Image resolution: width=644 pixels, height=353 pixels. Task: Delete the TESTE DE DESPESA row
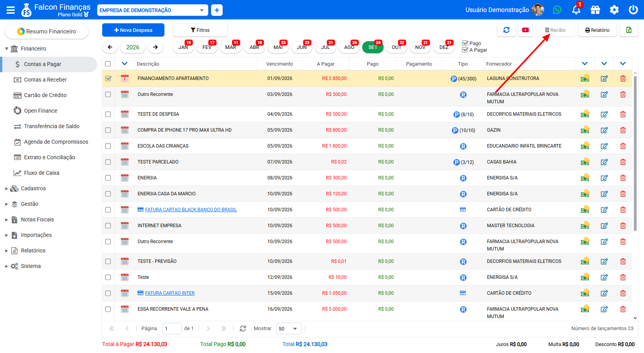click(623, 114)
